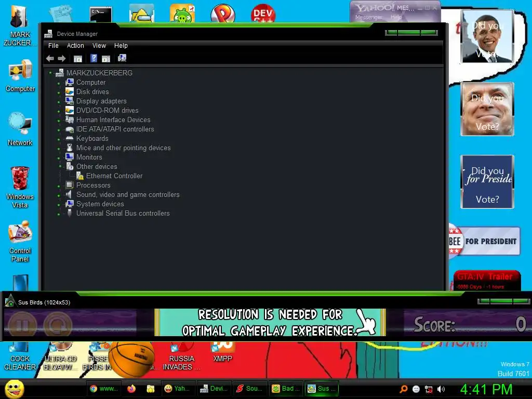Click the Obama Did you Vote gadget
This screenshot has height=399, width=532.
487,36
